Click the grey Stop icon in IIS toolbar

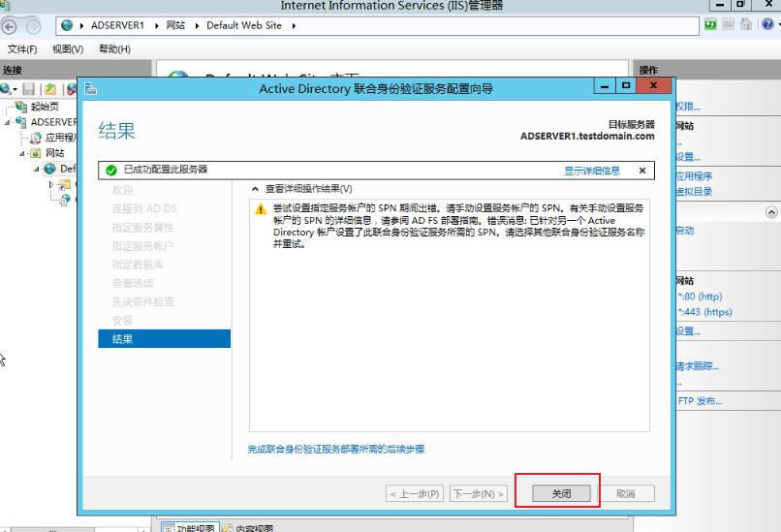click(729, 24)
